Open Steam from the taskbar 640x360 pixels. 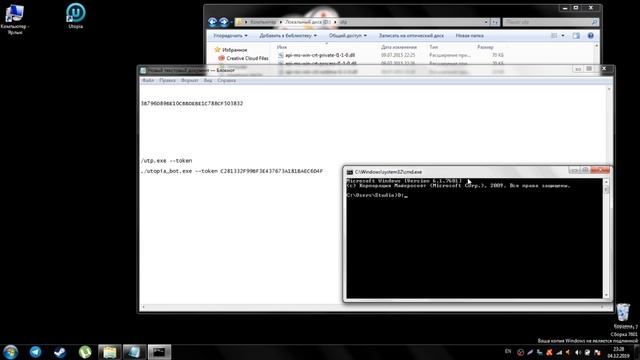point(60,352)
